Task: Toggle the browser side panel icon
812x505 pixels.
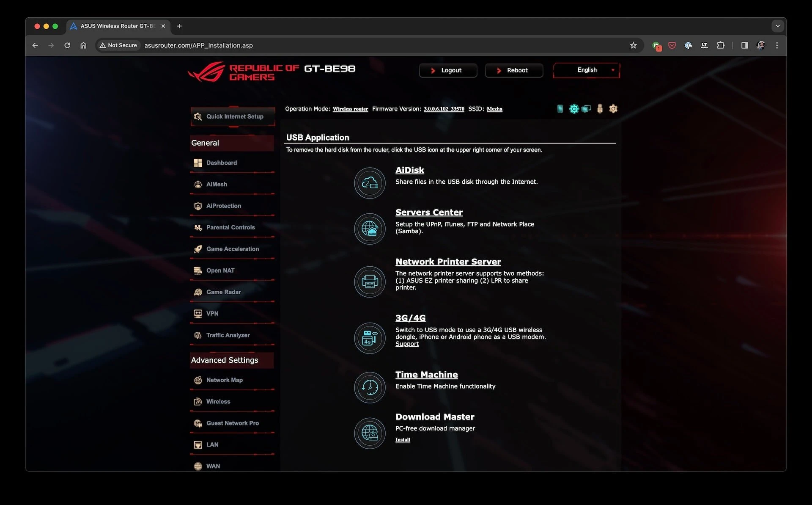Action: [x=744, y=45]
